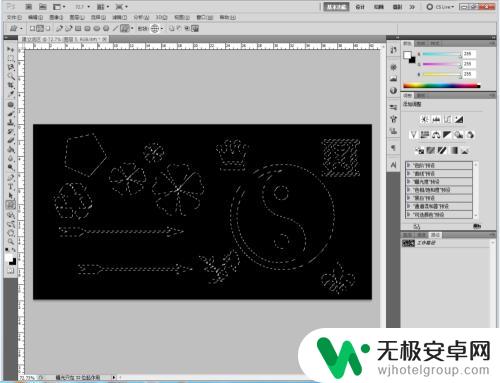
Task: Select the Path Selection tool
Action: tap(11, 196)
